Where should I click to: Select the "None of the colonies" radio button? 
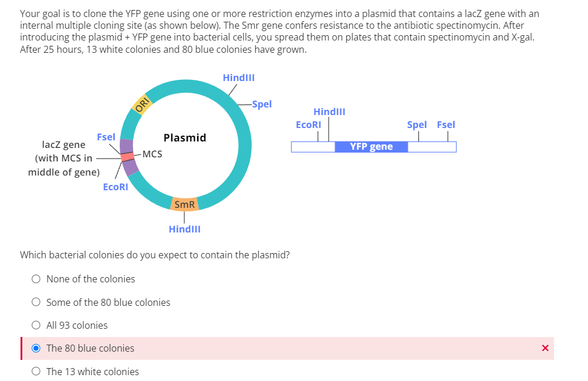[x=36, y=278]
